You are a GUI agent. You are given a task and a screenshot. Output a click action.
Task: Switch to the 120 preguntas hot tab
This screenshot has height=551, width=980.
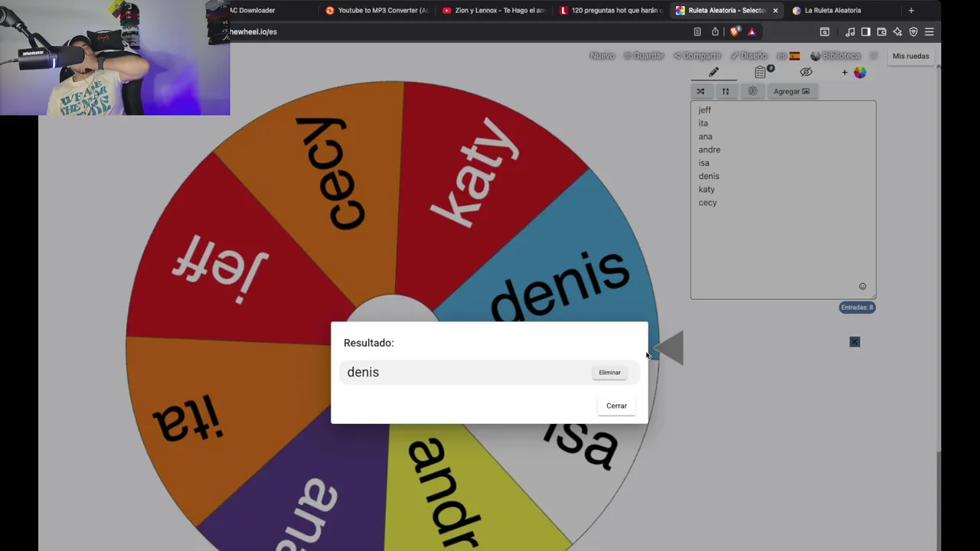(x=610, y=11)
